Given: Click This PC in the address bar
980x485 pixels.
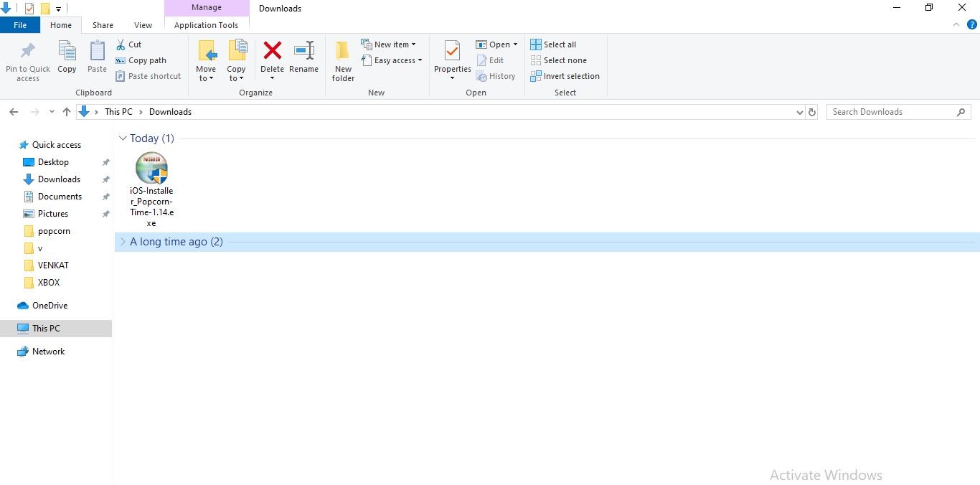Looking at the screenshot, I should 118,112.
